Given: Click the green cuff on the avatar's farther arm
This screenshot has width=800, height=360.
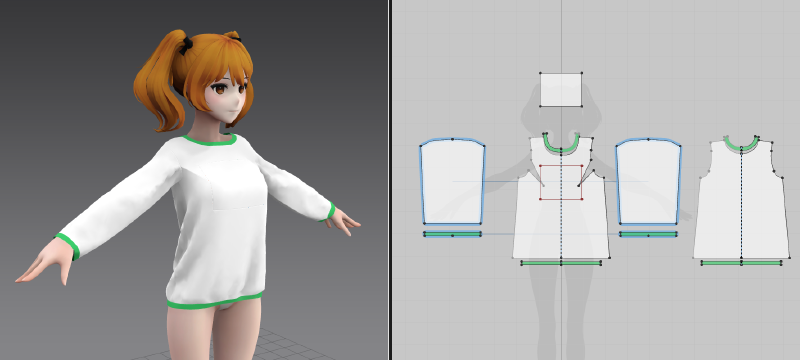Looking at the screenshot, I should [x=329, y=212].
